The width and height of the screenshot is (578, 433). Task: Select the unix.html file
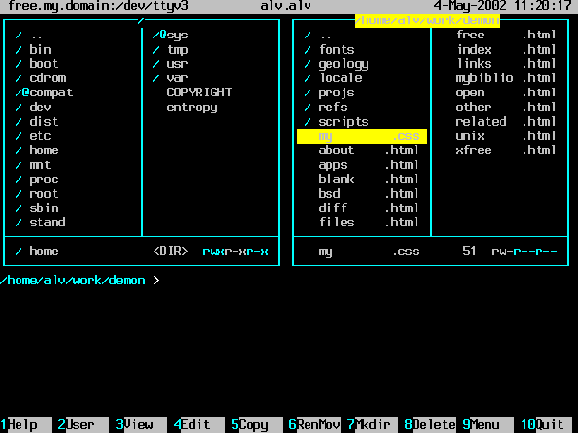(x=506, y=136)
